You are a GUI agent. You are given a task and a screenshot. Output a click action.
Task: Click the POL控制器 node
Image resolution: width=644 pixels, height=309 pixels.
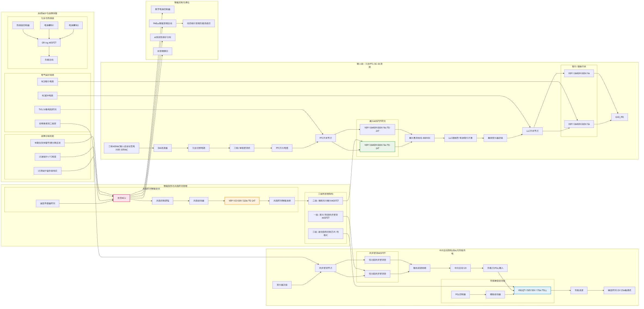tap(460, 294)
